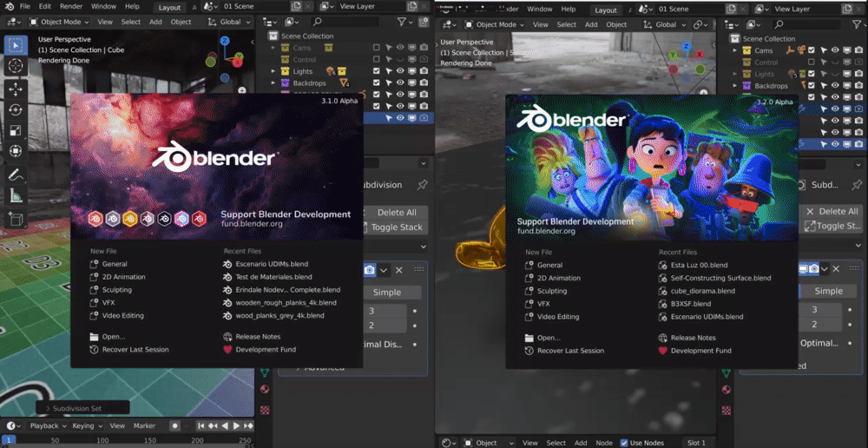Activate the Cursor tool in left window
The height and width of the screenshot is (448, 868).
coord(16,66)
